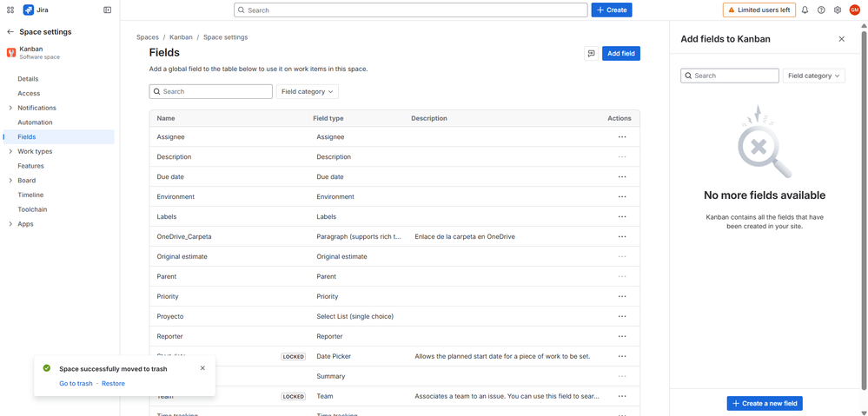The width and height of the screenshot is (868, 416).
Task: Click 'Enlace de la carpeta en OneDrive' description
Action: point(465,236)
